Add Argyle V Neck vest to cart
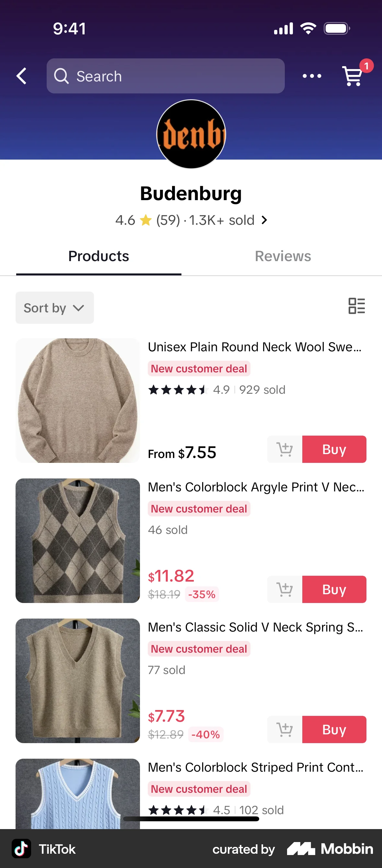This screenshot has height=868, width=382. (x=285, y=589)
